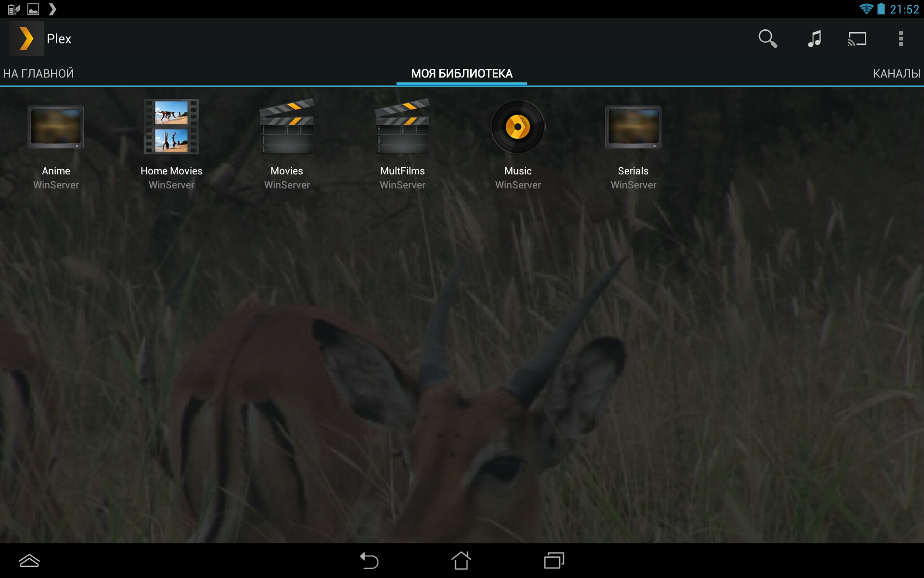Tap the music note icon

pos(814,39)
